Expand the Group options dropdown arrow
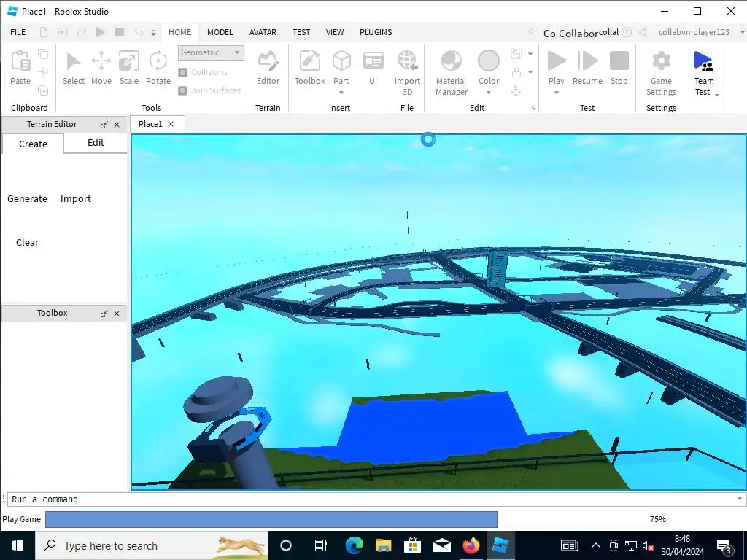747x560 pixels. [530, 54]
